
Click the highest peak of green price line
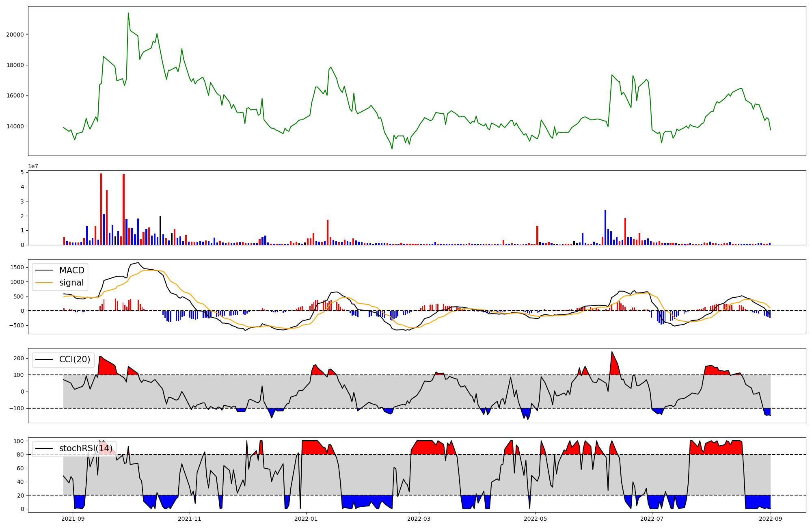tap(128, 13)
